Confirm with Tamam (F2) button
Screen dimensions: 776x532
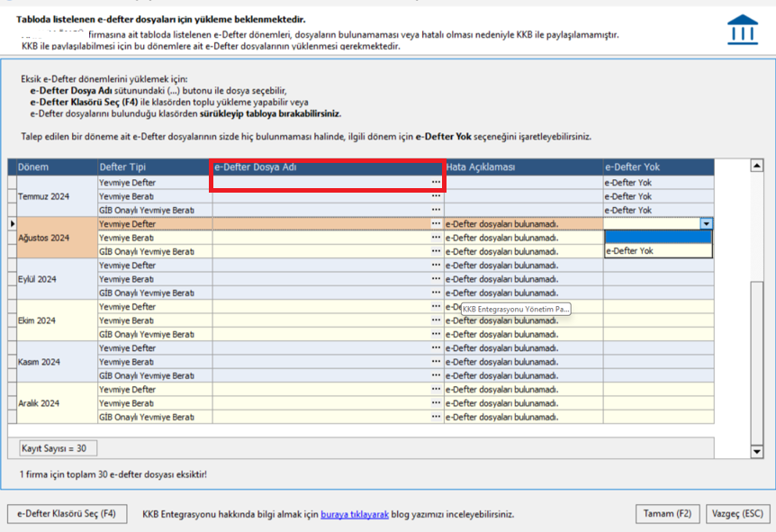[667, 514]
